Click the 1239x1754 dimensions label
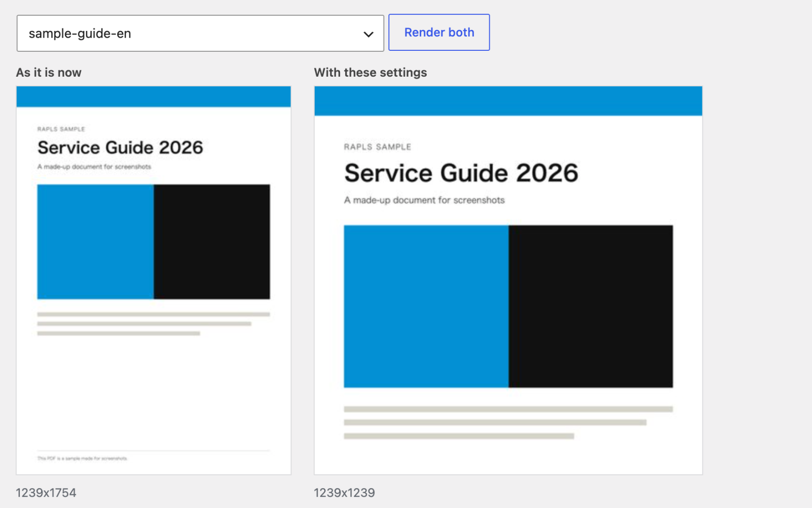Screen dimensions: 812x508 (x=46, y=493)
